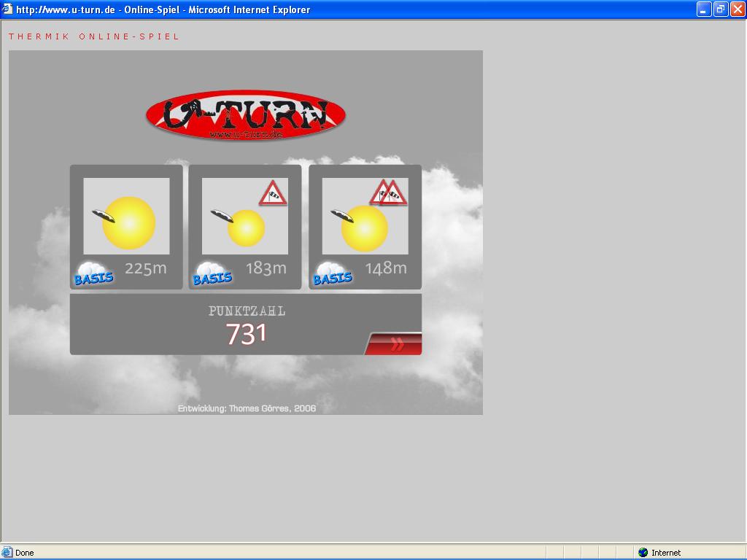Click the Done status text
This screenshot has height=560, width=747.
(x=24, y=553)
